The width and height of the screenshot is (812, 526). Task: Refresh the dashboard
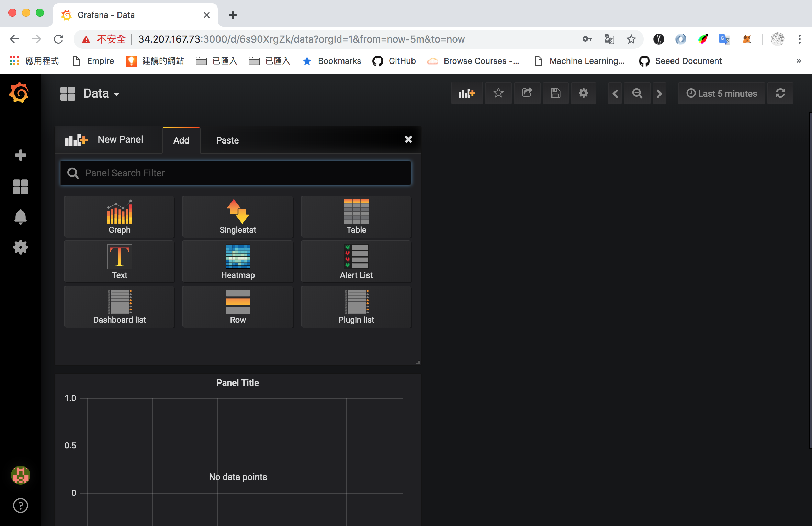click(780, 93)
